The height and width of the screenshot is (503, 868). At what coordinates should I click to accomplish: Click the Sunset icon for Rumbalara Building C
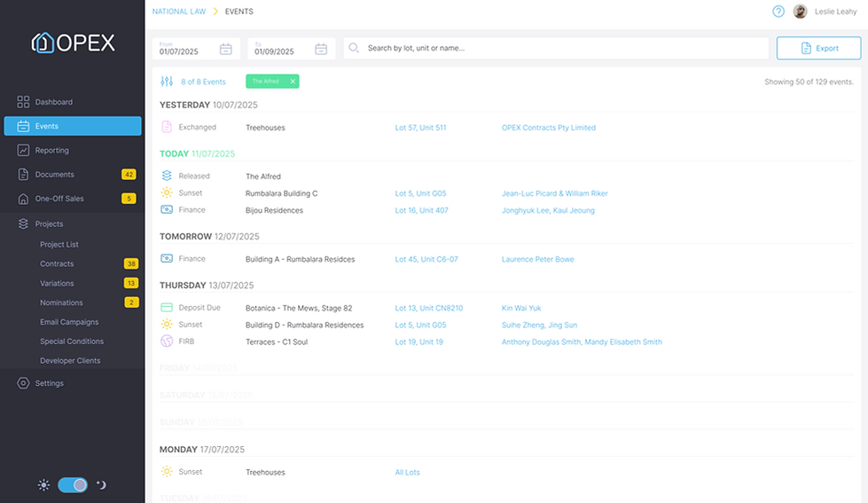(167, 193)
